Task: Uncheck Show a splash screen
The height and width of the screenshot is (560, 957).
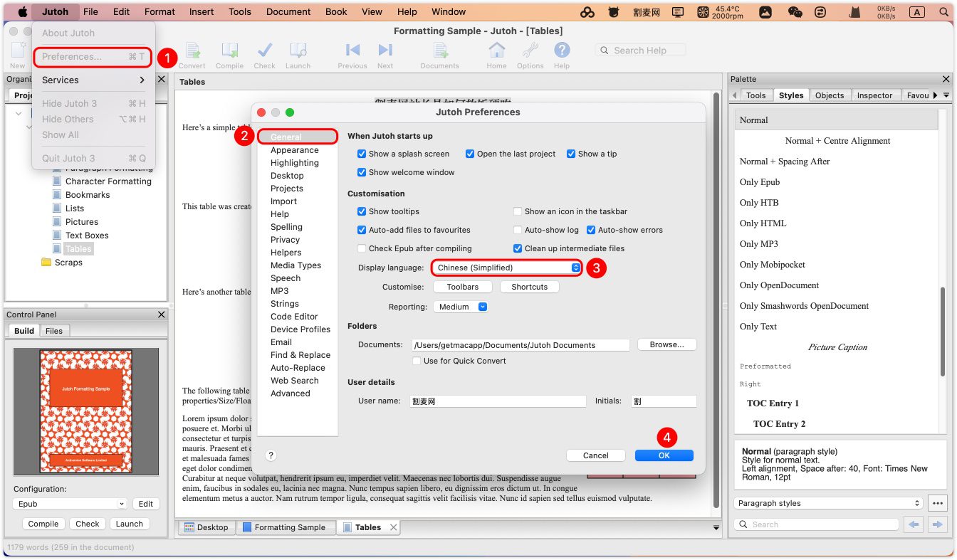Action: coord(362,154)
